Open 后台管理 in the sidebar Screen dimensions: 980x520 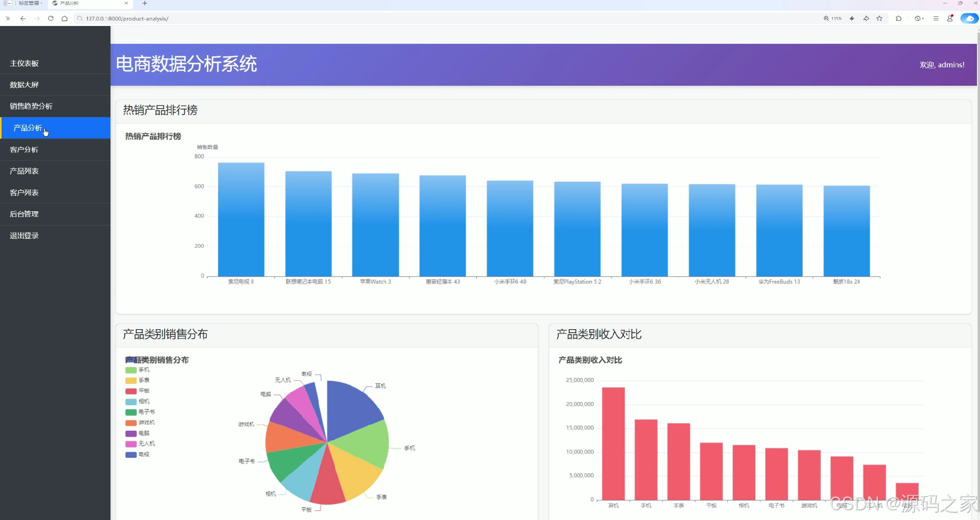click(x=55, y=214)
